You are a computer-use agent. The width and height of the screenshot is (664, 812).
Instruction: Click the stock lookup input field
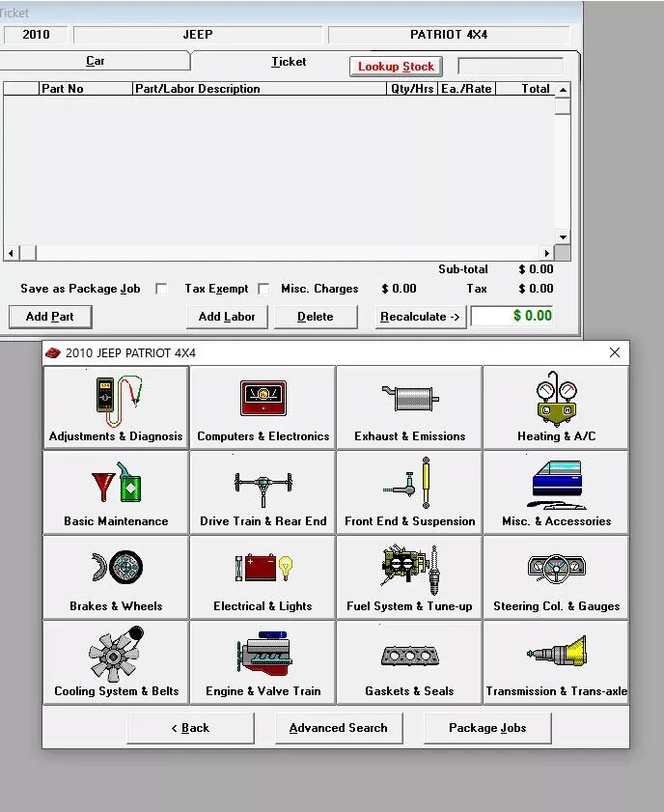click(511, 67)
